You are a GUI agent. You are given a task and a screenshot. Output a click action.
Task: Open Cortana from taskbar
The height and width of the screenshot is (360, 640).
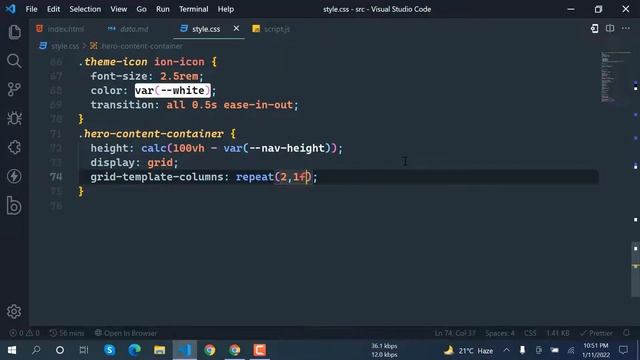(x=60, y=350)
